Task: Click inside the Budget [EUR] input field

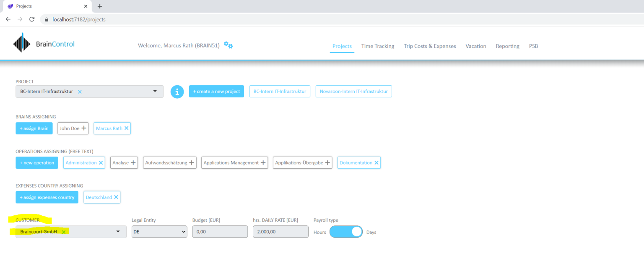Action: (220, 231)
